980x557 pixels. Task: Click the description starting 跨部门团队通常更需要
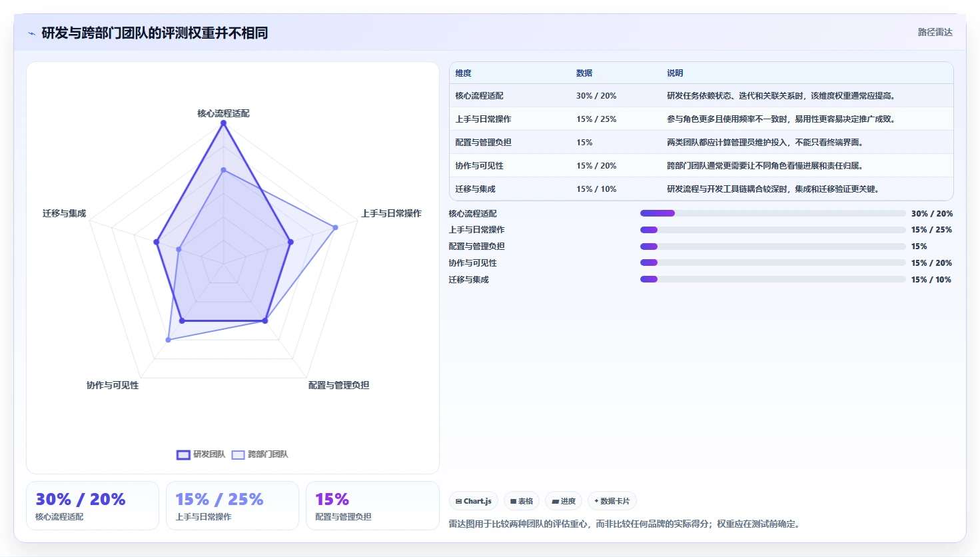766,166
